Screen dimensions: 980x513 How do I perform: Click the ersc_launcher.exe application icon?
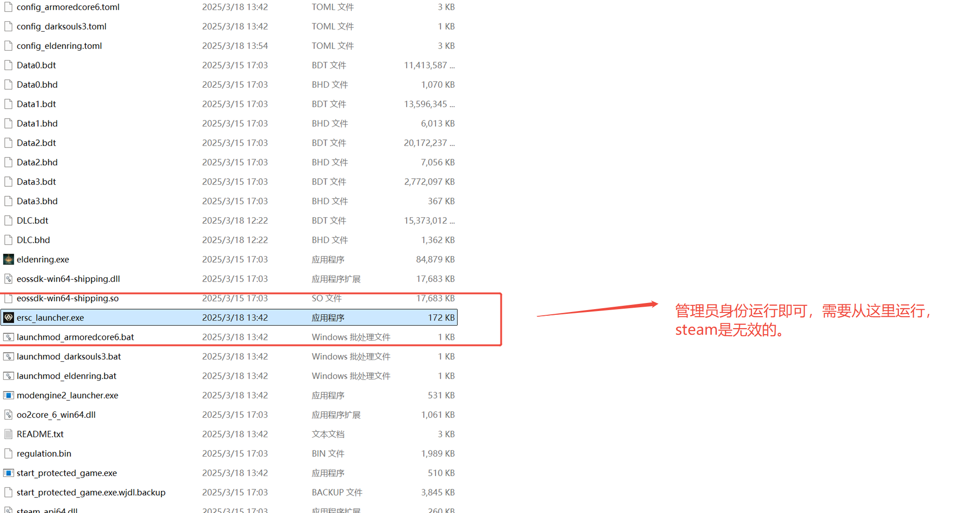click(9, 318)
